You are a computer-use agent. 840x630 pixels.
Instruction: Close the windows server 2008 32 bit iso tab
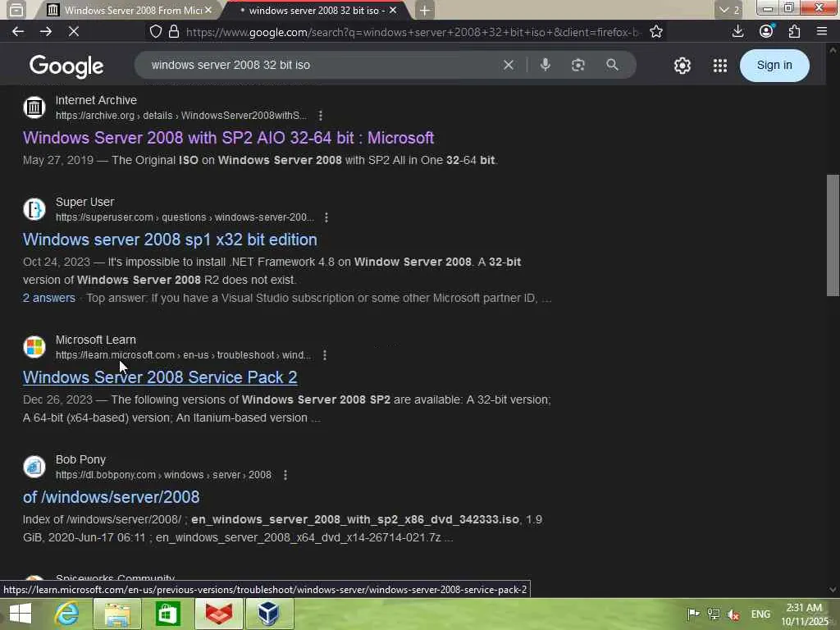pyautogui.click(x=393, y=10)
